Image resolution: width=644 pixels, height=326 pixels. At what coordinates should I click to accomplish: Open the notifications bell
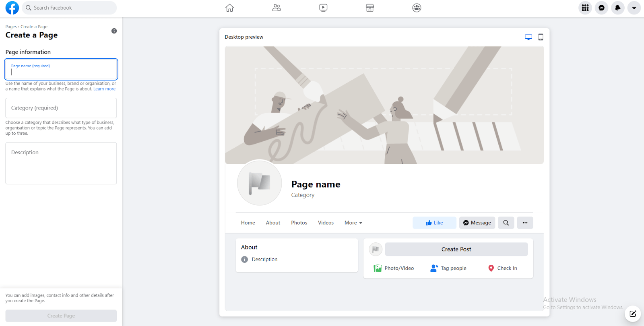(617, 8)
